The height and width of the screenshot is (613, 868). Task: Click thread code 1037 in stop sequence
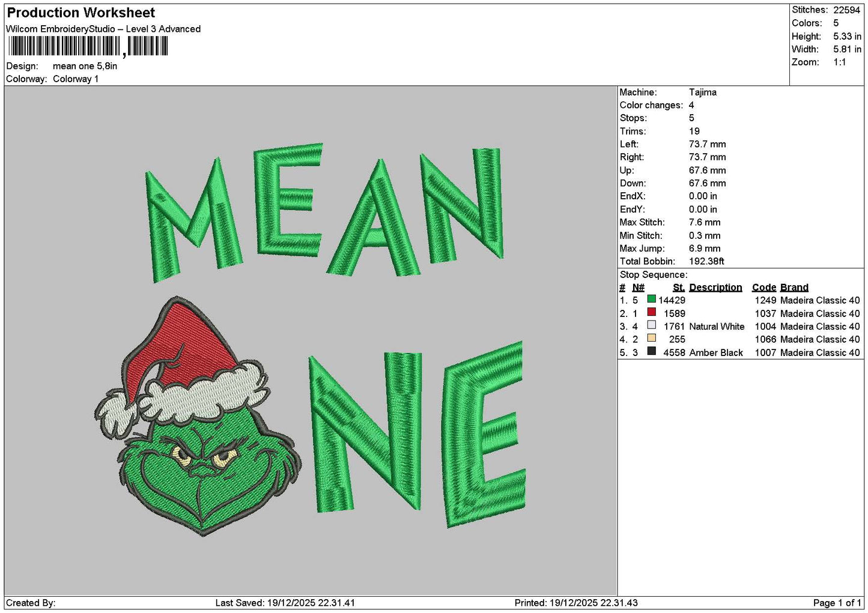(x=765, y=313)
